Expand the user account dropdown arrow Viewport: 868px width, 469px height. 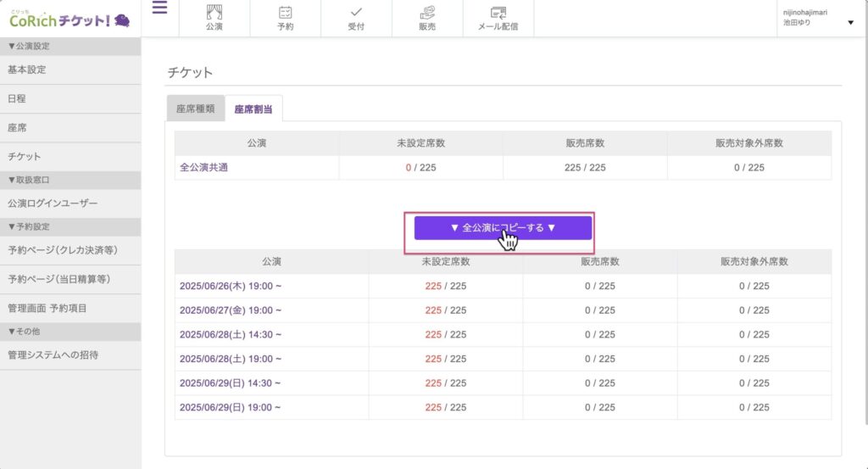850,23
